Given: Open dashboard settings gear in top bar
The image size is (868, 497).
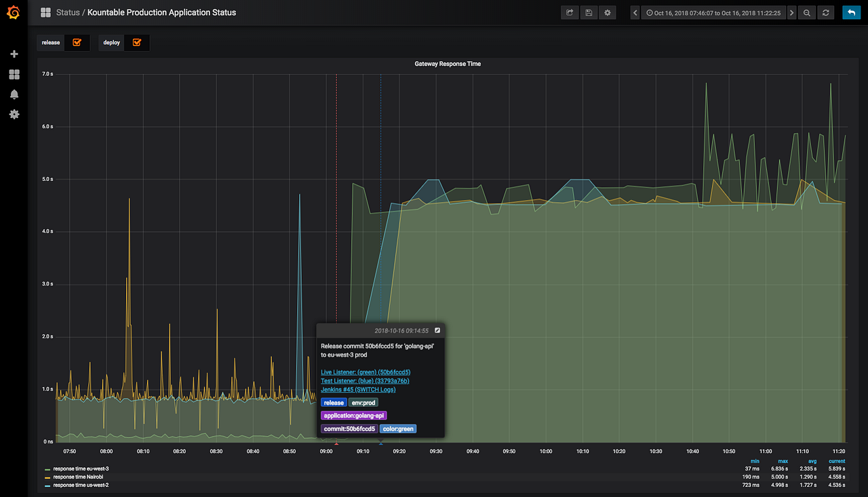Looking at the screenshot, I should (607, 13).
